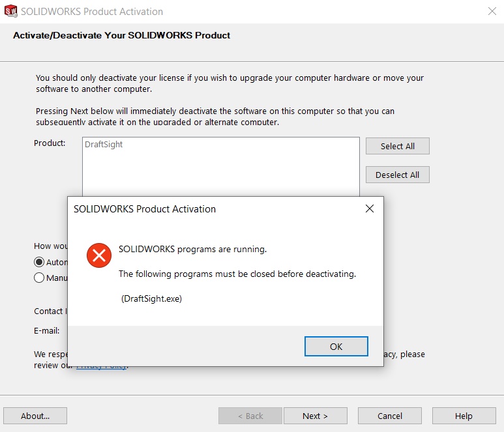Click the error dialog's title bar
This screenshot has height=432, width=504.
coord(196,209)
